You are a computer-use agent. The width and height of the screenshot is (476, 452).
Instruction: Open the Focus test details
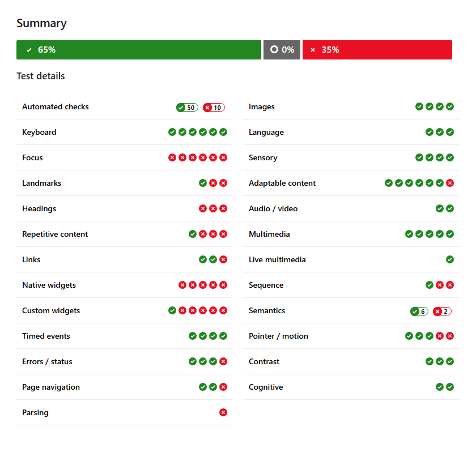tap(32, 157)
